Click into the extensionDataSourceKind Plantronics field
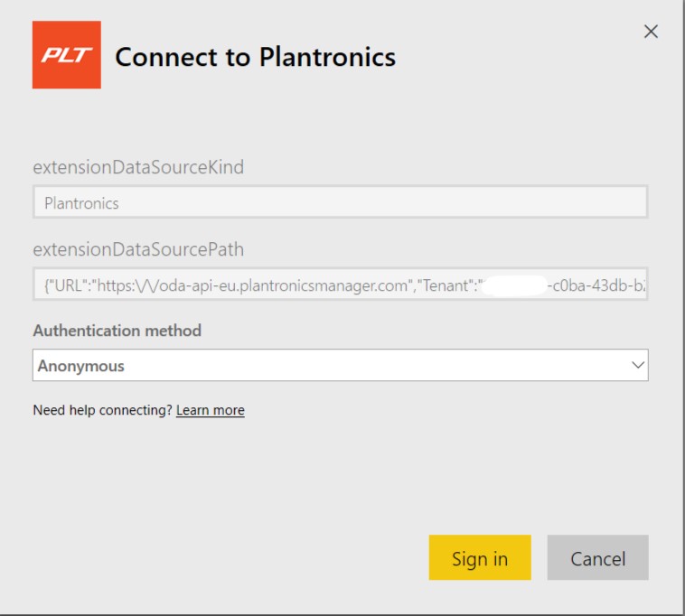Image resolution: width=685 pixels, height=616 pixels. 341,201
